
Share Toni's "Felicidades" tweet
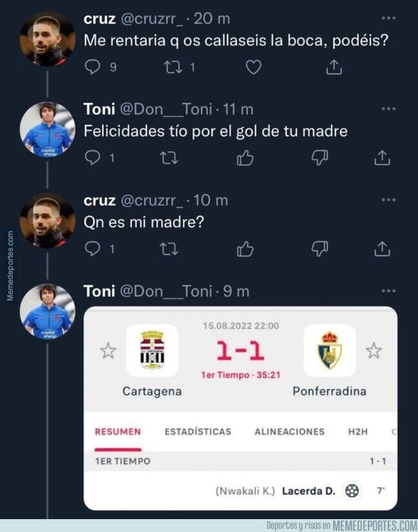[x=382, y=157]
